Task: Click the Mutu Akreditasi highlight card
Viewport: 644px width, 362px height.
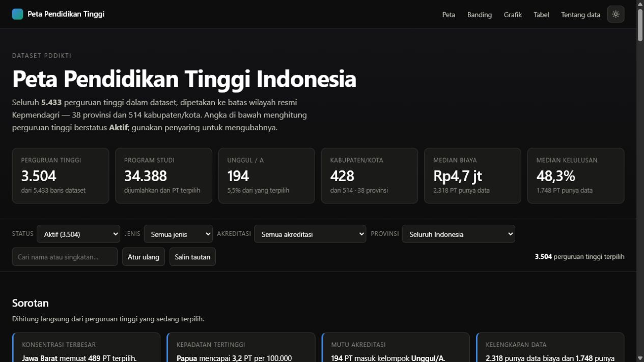Action: (396, 347)
